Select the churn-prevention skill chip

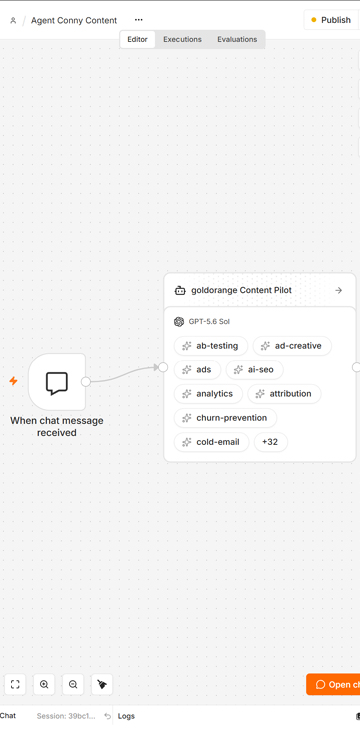pos(226,418)
